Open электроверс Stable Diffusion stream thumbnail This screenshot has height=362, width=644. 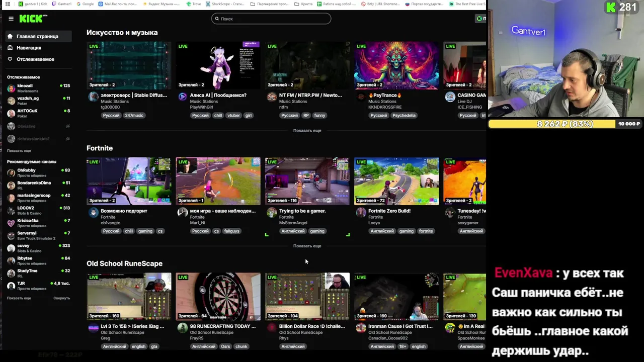[x=129, y=65]
